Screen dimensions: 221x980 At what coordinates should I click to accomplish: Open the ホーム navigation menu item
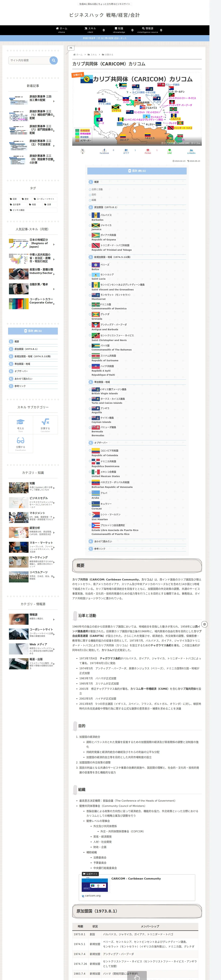[x=61, y=30]
